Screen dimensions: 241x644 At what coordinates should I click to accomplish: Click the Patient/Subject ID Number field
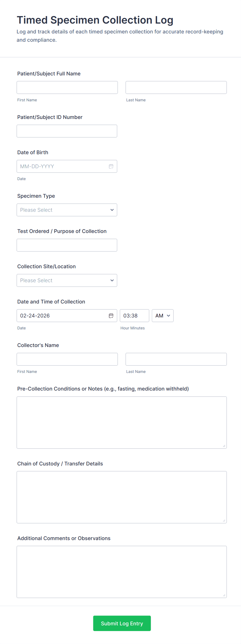pos(67,131)
